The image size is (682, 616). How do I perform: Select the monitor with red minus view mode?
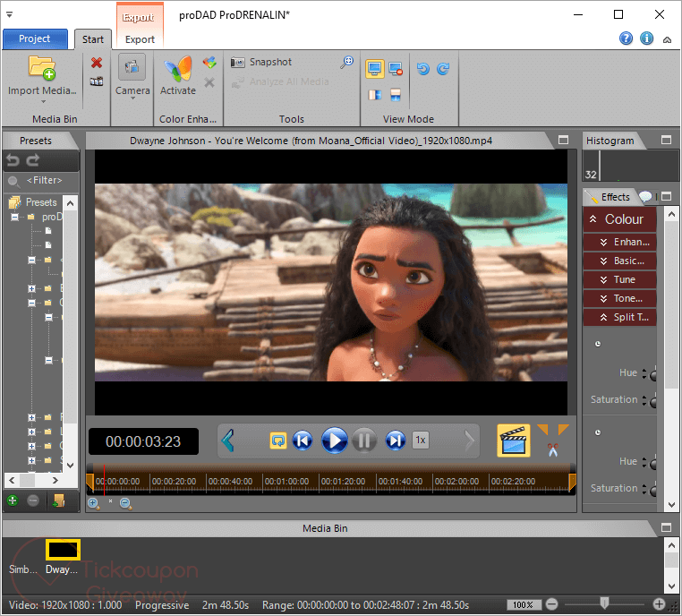[396, 69]
